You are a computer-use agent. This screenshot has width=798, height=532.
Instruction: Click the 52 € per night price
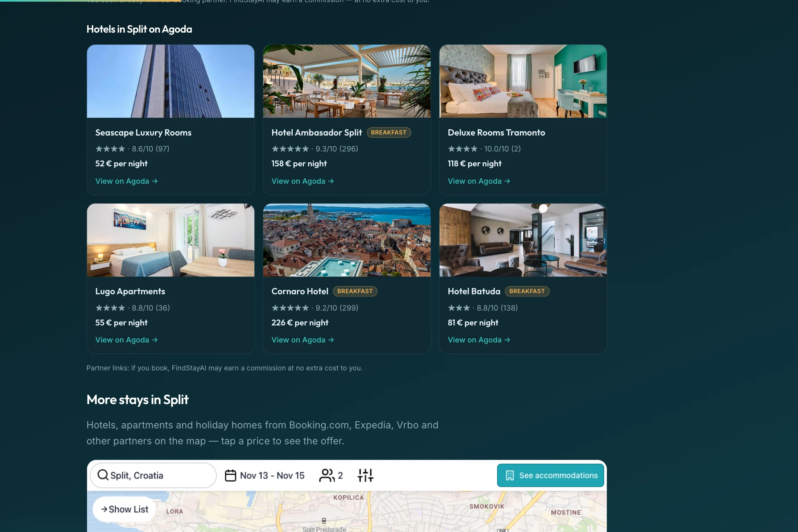click(x=122, y=163)
